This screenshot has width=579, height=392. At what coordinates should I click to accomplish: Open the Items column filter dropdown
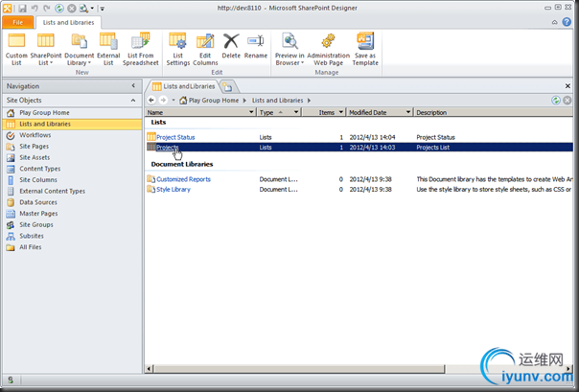pyautogui.click(x=341, y=112)
